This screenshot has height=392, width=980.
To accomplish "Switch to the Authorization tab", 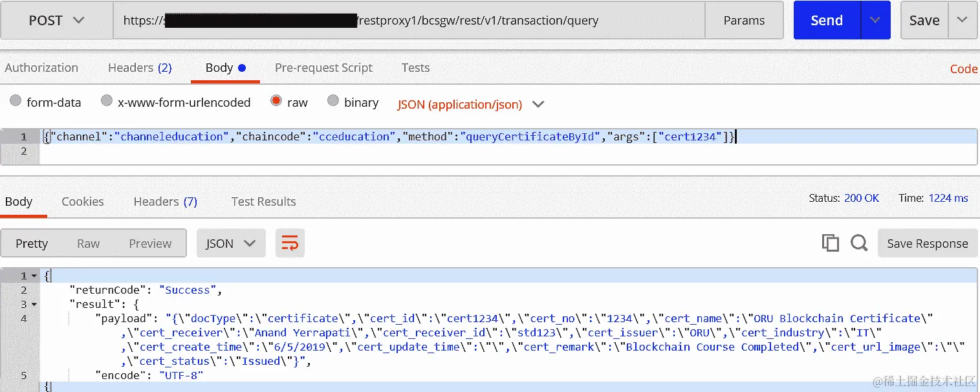I will tap(41, 67).
